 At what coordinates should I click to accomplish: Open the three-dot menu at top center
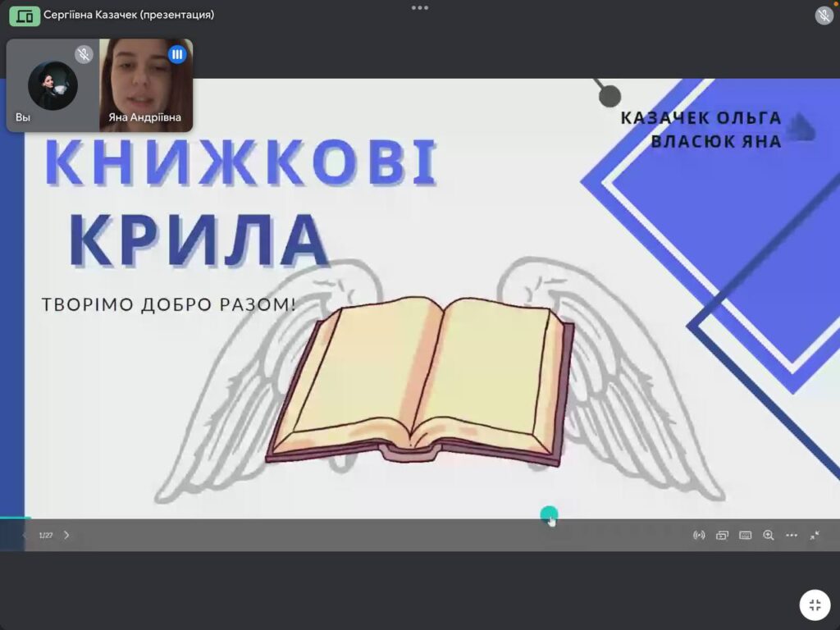point(420,7)
